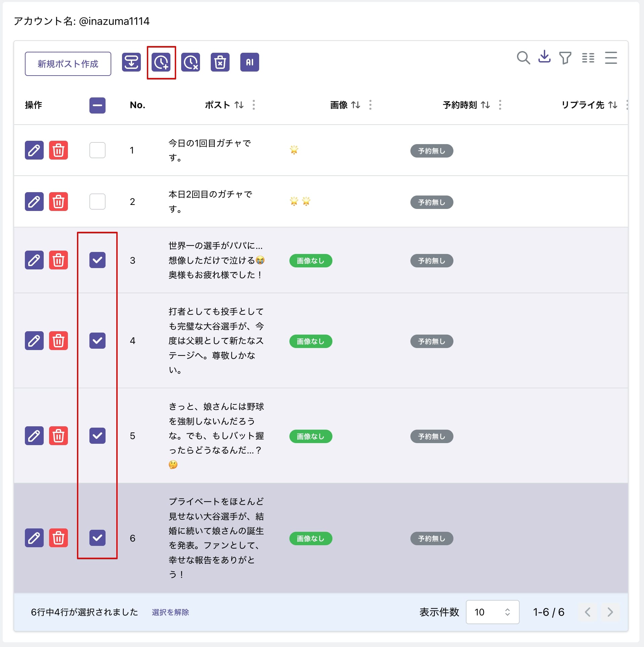Open the filter icon

(565, 58)
